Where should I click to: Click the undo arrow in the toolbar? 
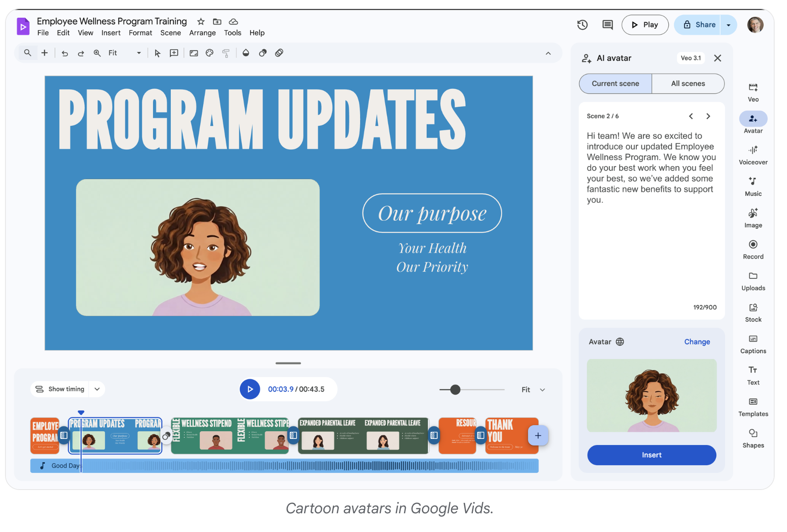(64, 53)
